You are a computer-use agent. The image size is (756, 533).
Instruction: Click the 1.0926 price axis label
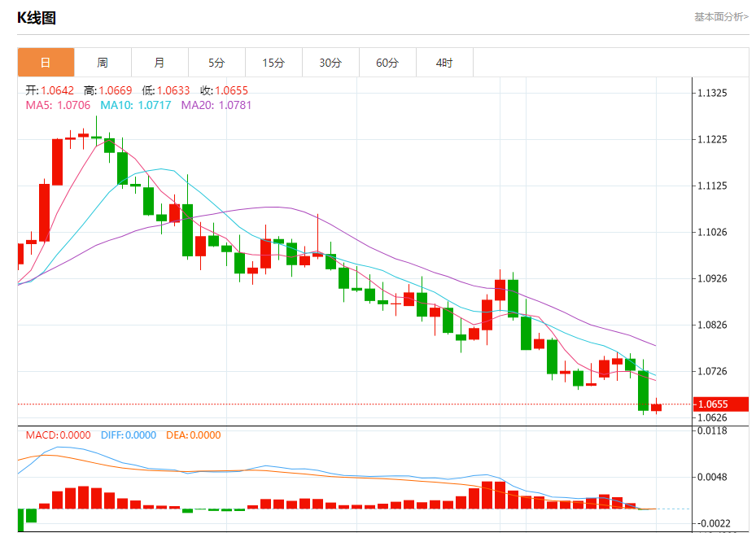(712, 278)
